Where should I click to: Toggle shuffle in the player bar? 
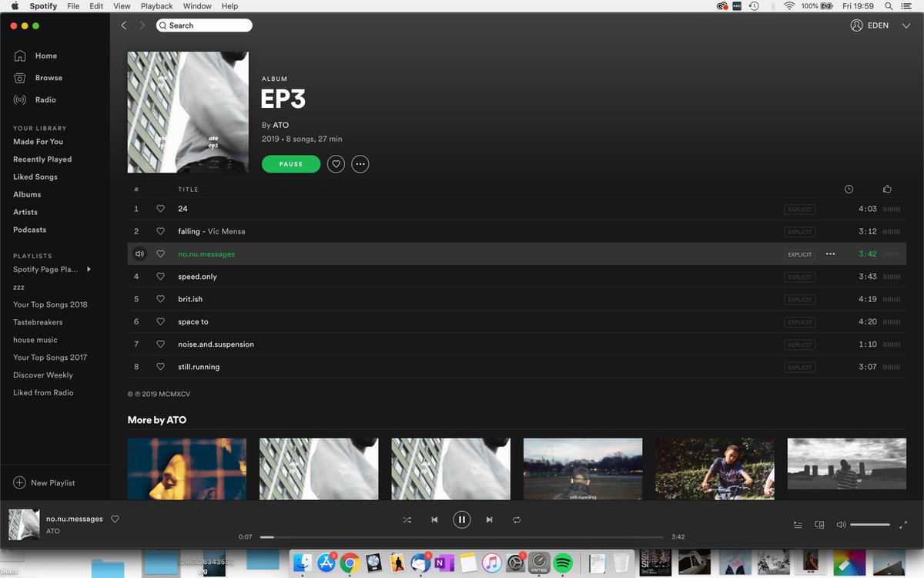(407, 520)
